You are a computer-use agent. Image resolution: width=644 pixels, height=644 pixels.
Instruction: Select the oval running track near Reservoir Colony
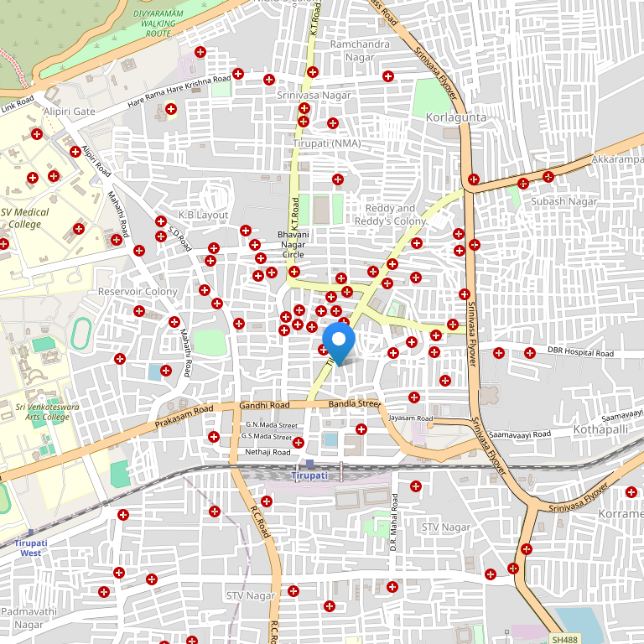pyautogui.click(x=80, y=333)
